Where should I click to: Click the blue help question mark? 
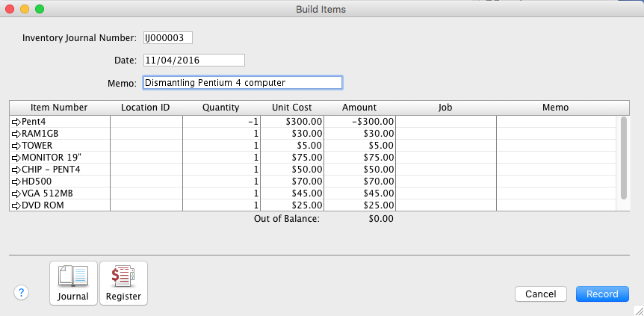point(21,293)
